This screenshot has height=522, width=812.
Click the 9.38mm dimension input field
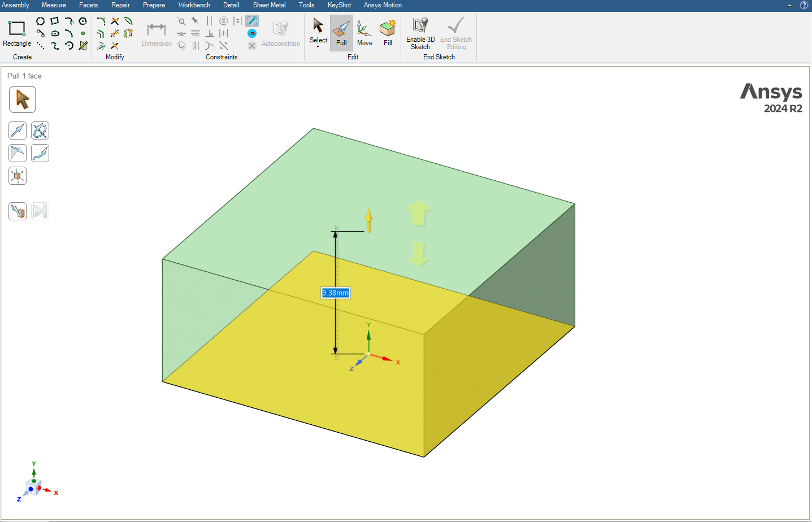(335, 293)
